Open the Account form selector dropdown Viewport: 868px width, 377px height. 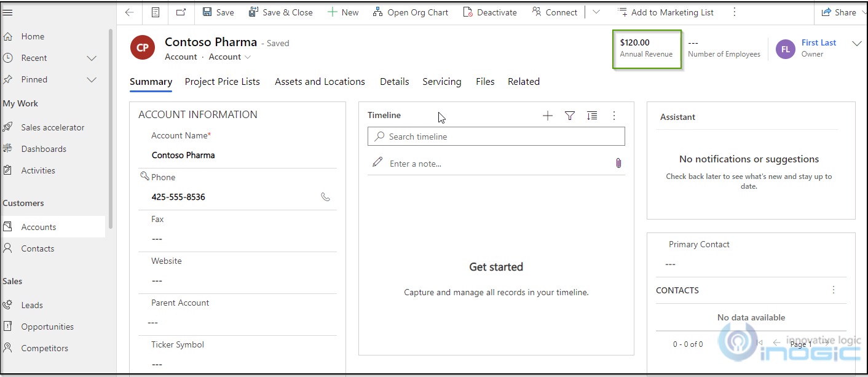tap(230, 57)
